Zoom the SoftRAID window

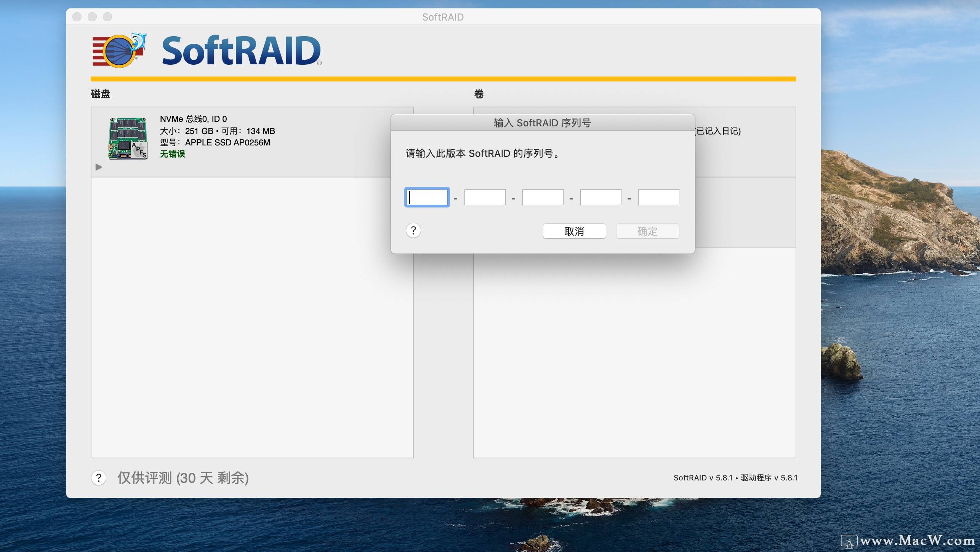107,17
